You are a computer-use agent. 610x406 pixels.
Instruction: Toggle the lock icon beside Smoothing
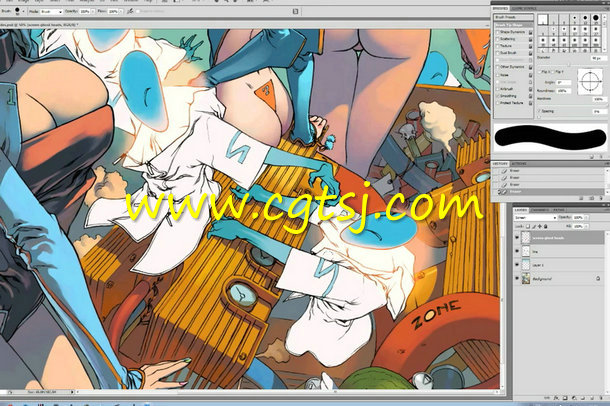[x=530, y=96]
